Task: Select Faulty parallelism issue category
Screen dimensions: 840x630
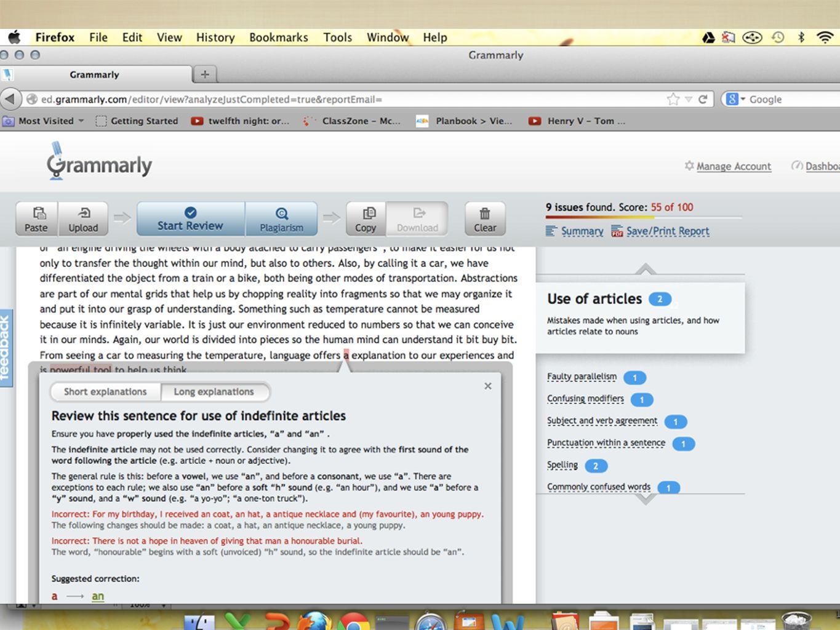Action: click(x=582, y=377)
